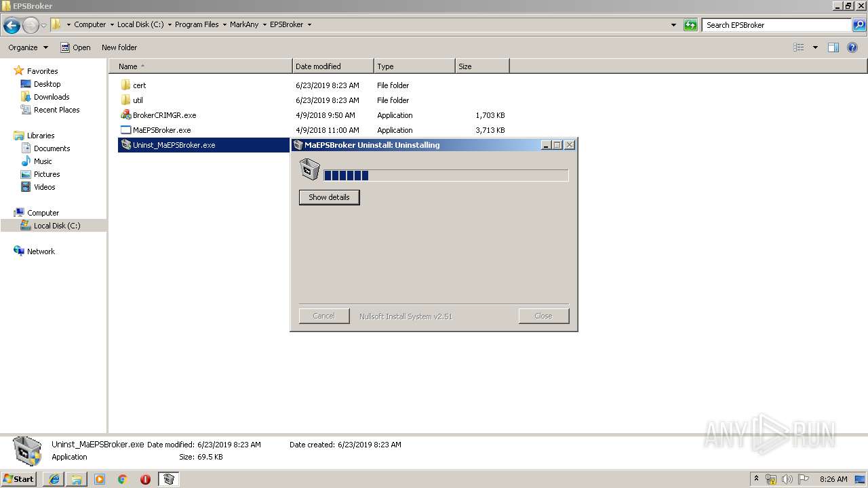
Task: Select Computer in the address breadcrumb
Action: point(90,24)
